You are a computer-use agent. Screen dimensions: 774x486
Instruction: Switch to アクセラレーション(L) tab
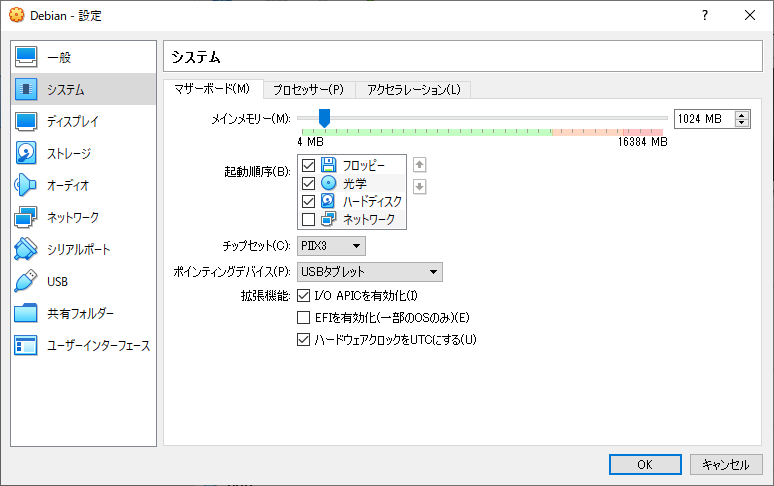coord(414,90)
